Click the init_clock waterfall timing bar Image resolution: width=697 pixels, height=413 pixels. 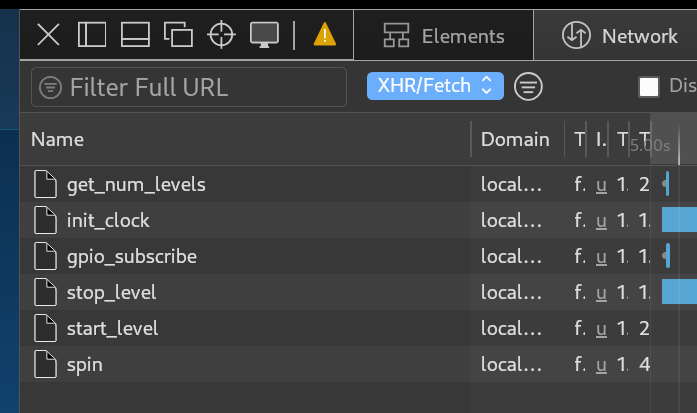[x=679, y=220]
